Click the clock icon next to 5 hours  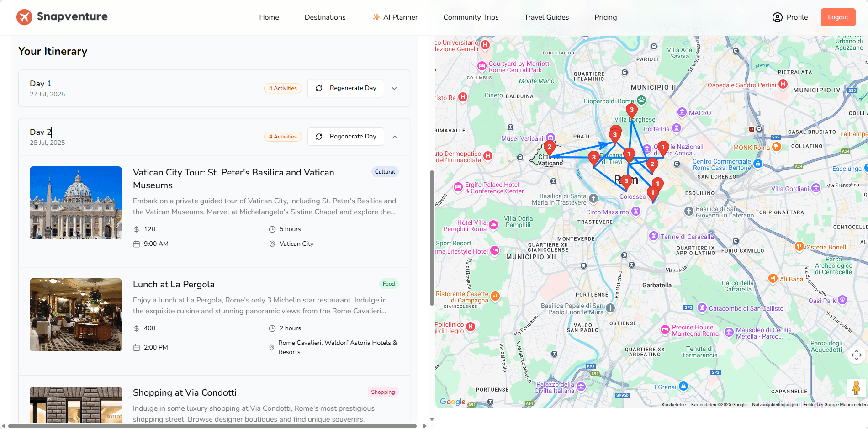pos(272,229)
